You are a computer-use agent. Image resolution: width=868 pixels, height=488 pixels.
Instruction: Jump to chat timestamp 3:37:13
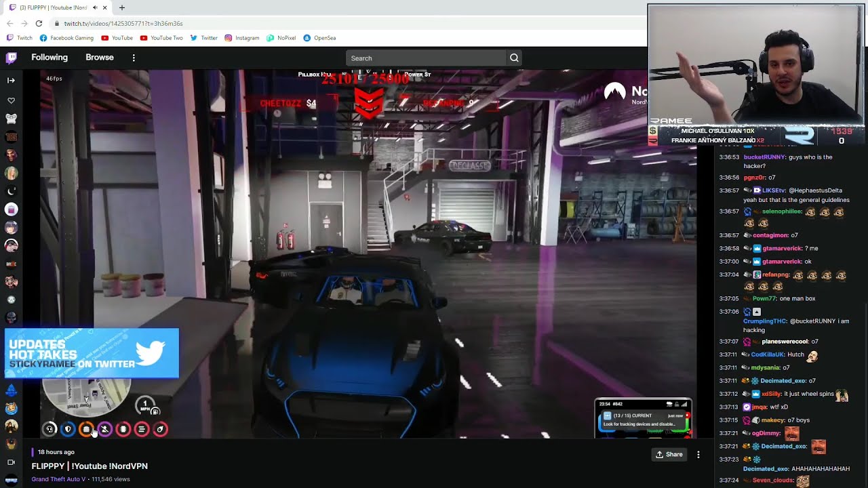[728, 407]
